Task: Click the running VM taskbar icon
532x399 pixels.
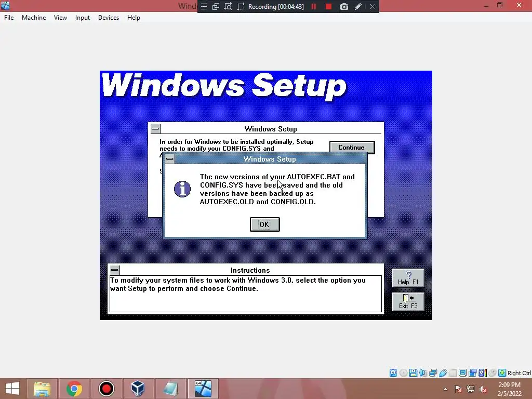Action: tap(203, 389)
